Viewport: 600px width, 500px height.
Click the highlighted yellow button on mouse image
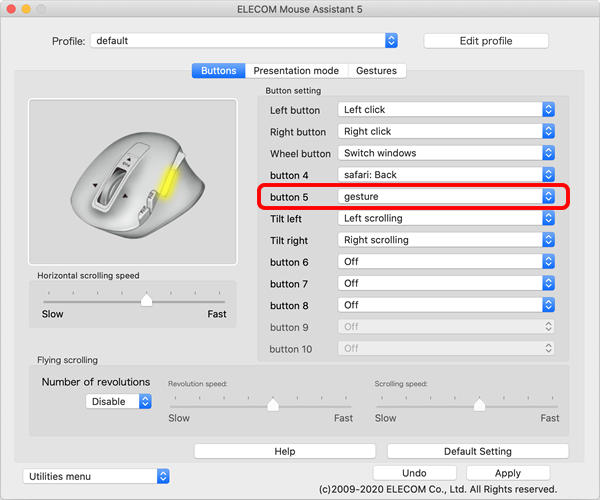(168, 181)
